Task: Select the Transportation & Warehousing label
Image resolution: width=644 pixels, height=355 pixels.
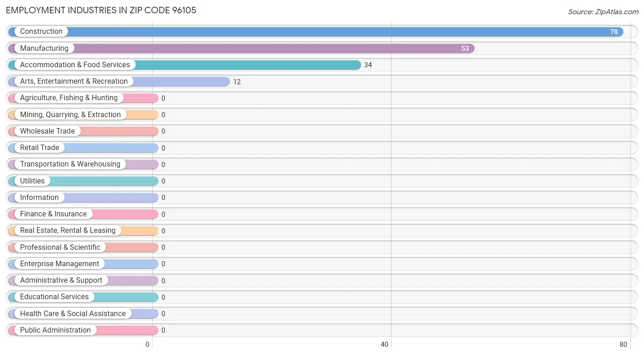Action: pyautogui.click(x=70, y=164)
